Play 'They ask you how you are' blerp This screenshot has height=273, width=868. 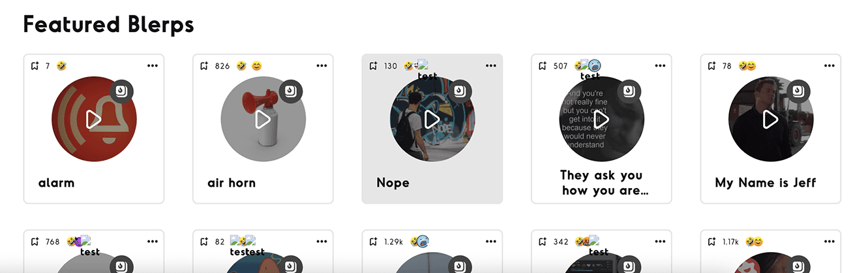click(601, 119)
